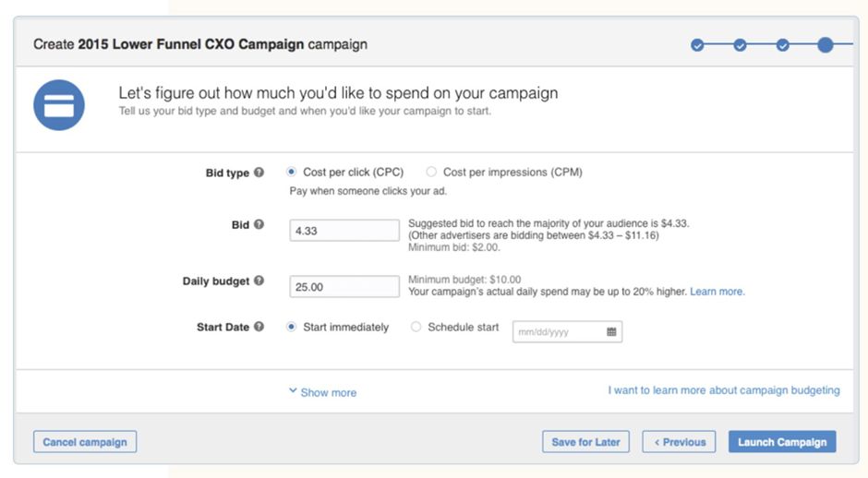Click the blue credit card budget icon
The image size is (868, 478).
click(x=59, y=104)
